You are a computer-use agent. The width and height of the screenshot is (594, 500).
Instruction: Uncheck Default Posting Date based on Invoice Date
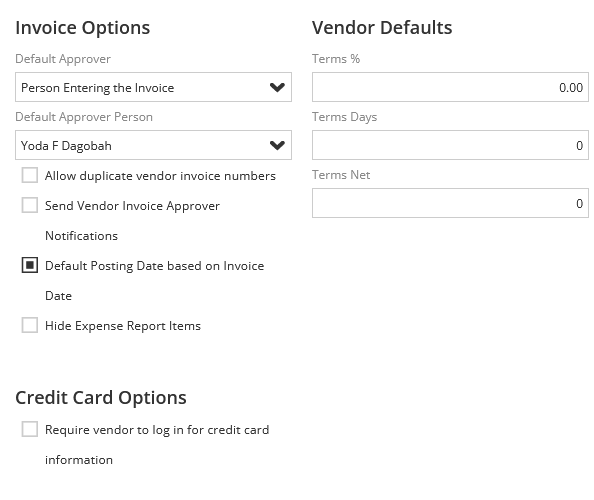point(30,265)
